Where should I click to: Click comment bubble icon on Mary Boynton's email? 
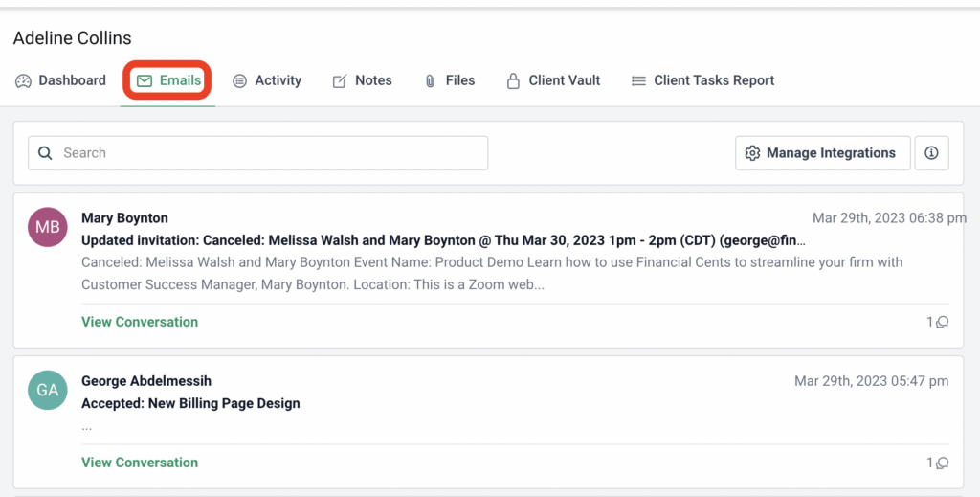942,323
